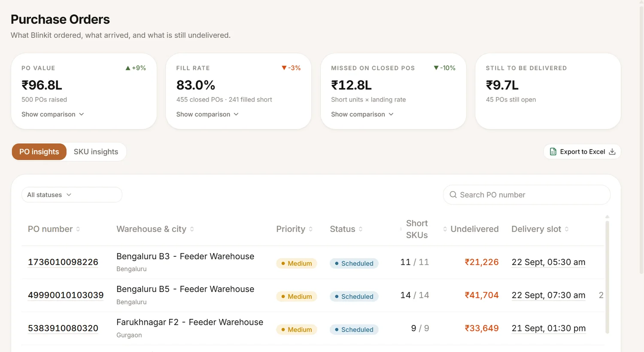The height and width of the screenshot is (352, 644).
Task: Click Farukhnagar F2 - Feeder Warehouse
Action: pyautogui.click(x=190, y=322)
